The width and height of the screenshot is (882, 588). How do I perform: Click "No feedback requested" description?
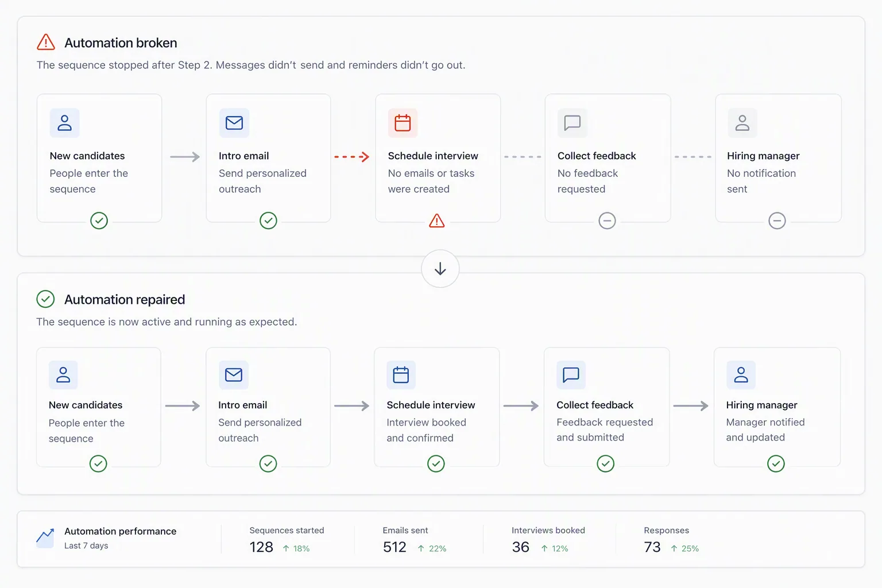pos(588,181)
